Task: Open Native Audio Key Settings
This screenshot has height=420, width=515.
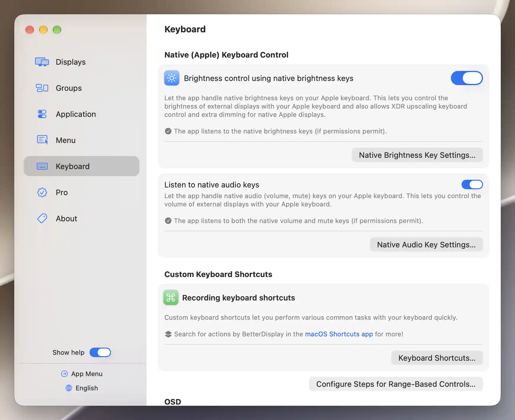Action: [426, 244]
